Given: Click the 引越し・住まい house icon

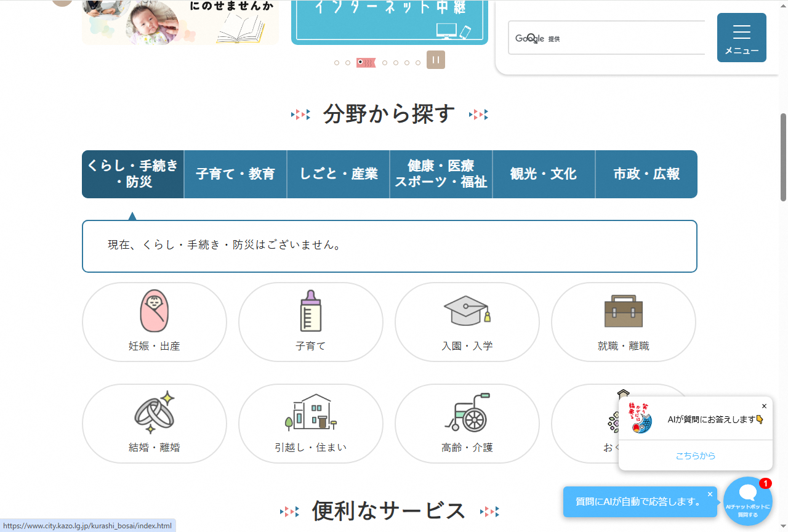Looking at the screenshot, I should tap(310, 413).
